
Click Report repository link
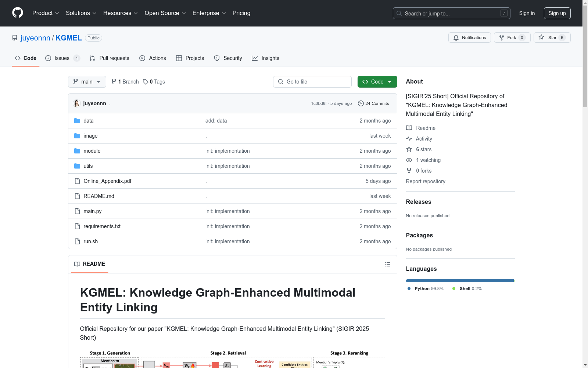click(x=426, y=181)
